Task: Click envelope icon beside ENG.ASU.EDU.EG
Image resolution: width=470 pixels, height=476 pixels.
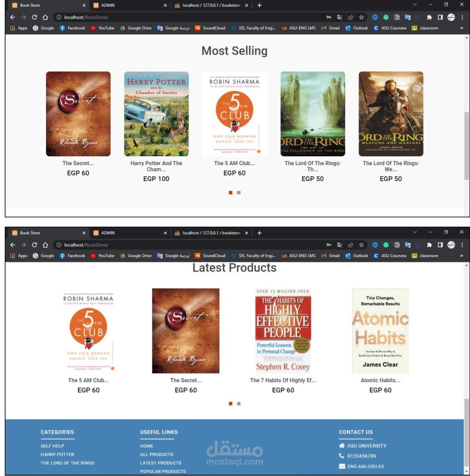Action: coord(342,466)
